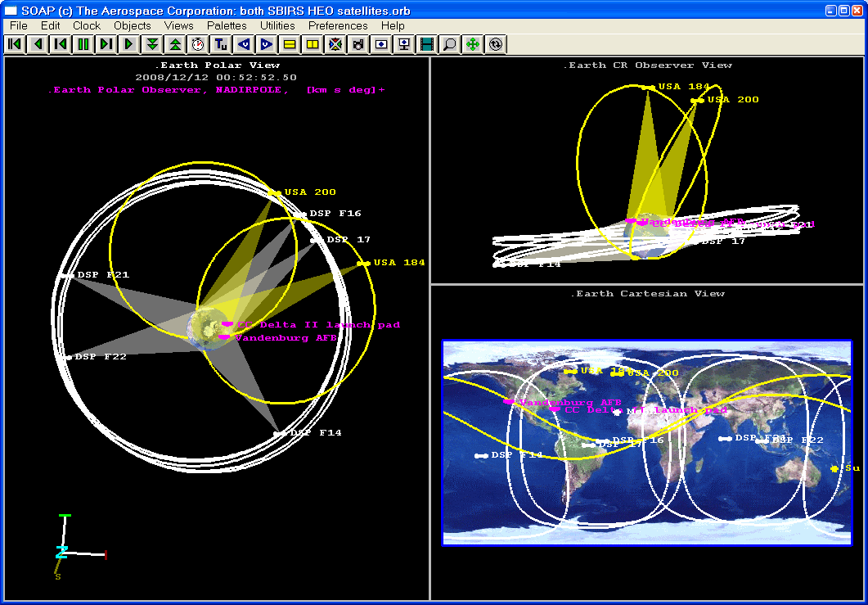Click the yellow vertical split view icon
The height and width of the screenshot is (605, 868).
click(x=313, y=44)
